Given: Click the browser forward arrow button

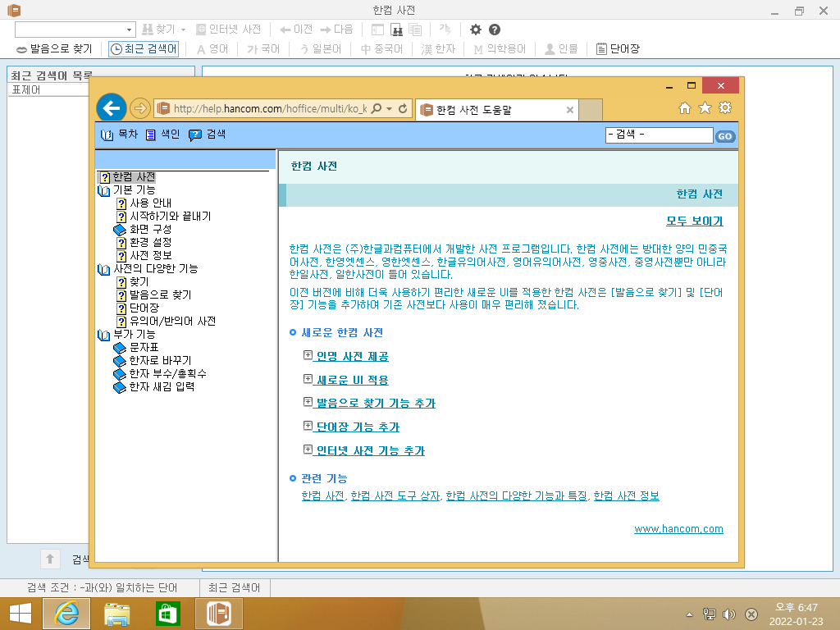Looking at the screenshot, I should click(x=139, y=108).
